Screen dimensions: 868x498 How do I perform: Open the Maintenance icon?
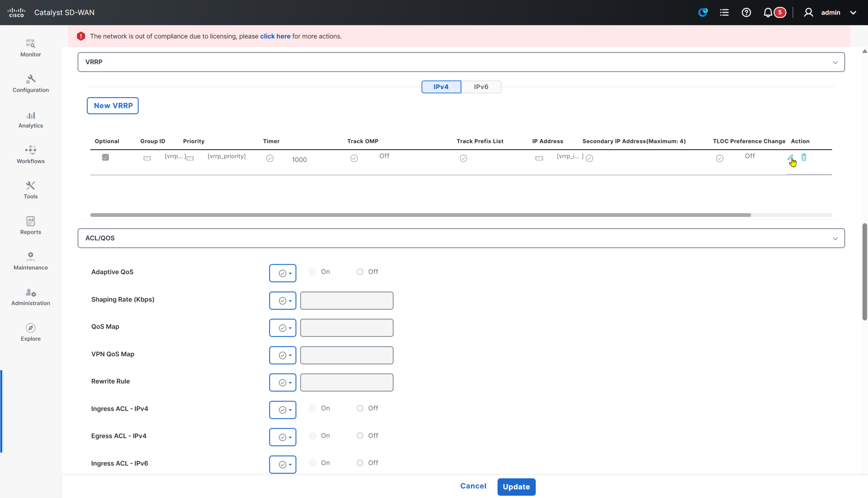[31, 256]
